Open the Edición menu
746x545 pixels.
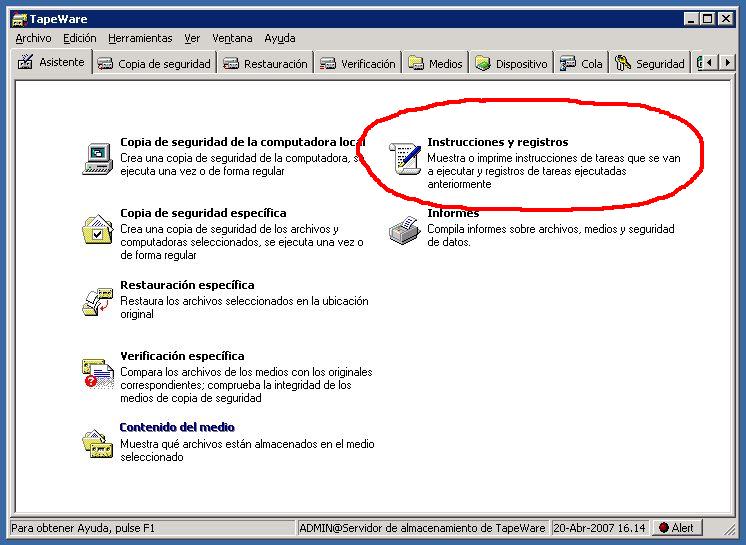80,38
